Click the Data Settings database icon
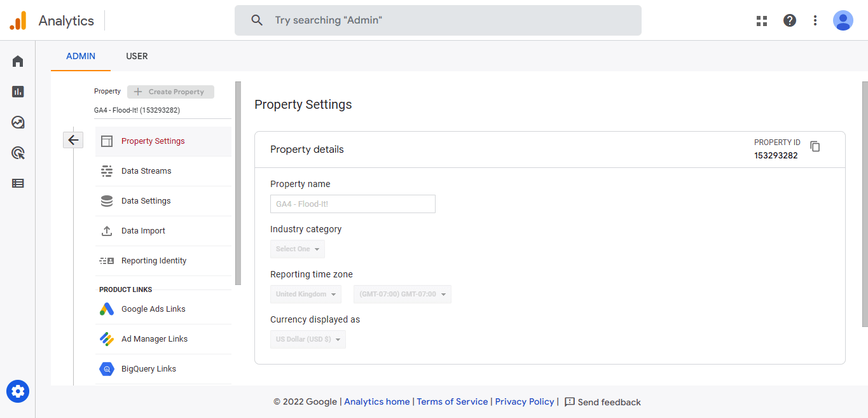 coord(107,201)
